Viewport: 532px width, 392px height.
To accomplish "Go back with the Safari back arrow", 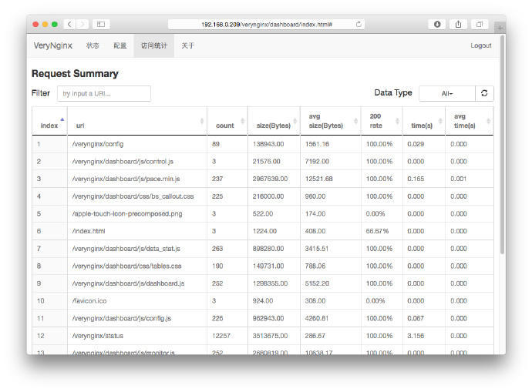I will point(69,25).
